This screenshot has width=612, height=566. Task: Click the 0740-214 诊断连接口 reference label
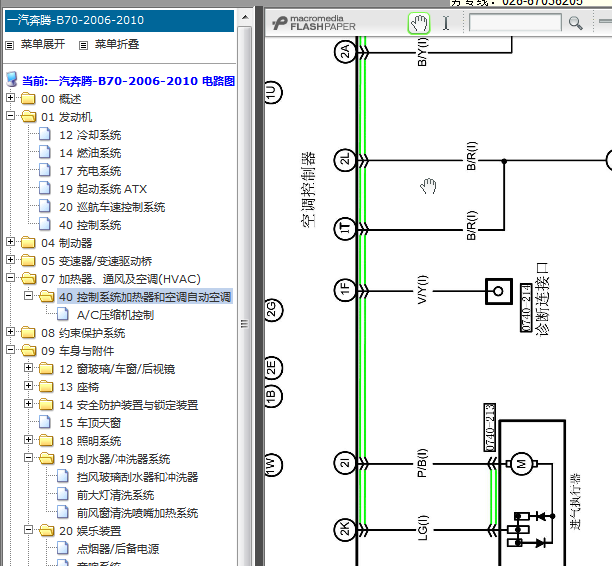click(527, 308)
